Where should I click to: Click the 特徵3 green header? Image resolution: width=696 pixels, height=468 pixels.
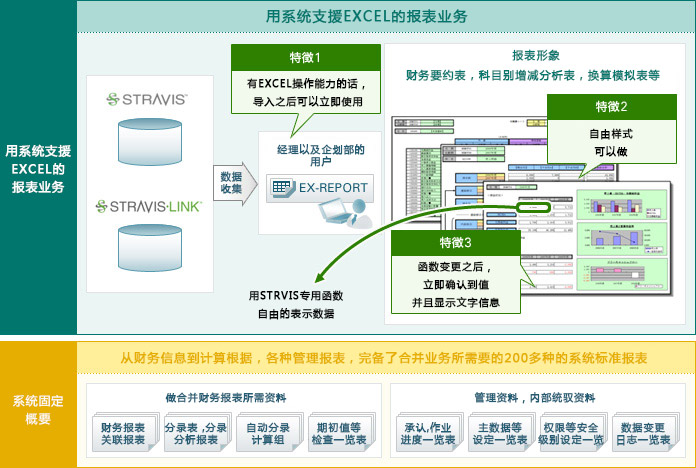tap(456, 242)
